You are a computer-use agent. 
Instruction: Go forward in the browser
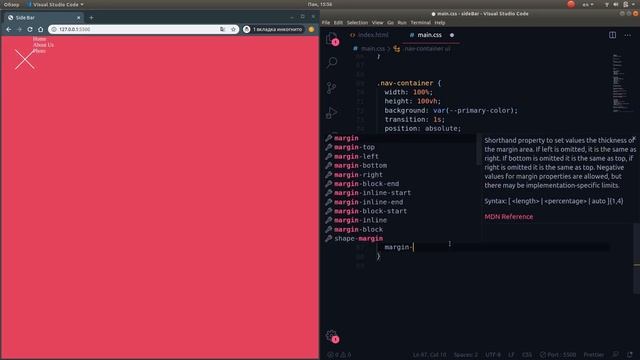point(19,29)
